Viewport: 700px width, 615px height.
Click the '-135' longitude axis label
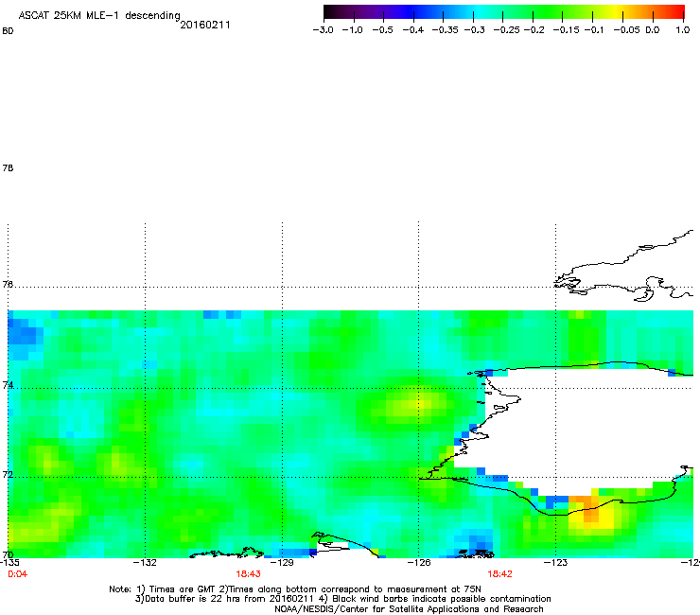pos(9,563)
